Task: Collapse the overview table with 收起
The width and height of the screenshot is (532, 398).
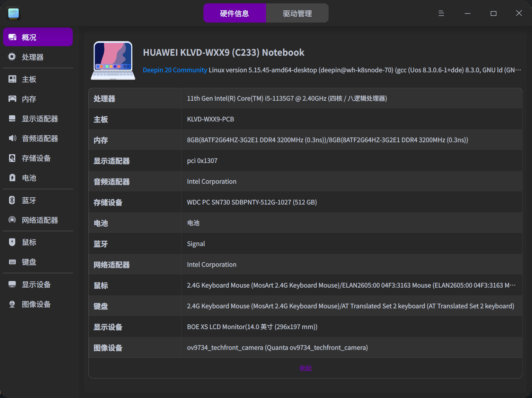Action: pos(305,368)
